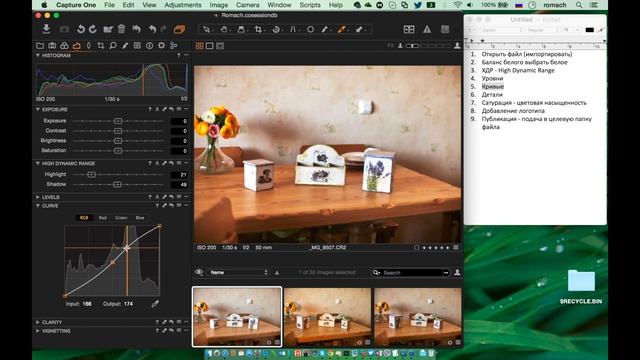The height and width of the screenshot is (360, 640).
Task: Open the Image menu
Action: 219,5
